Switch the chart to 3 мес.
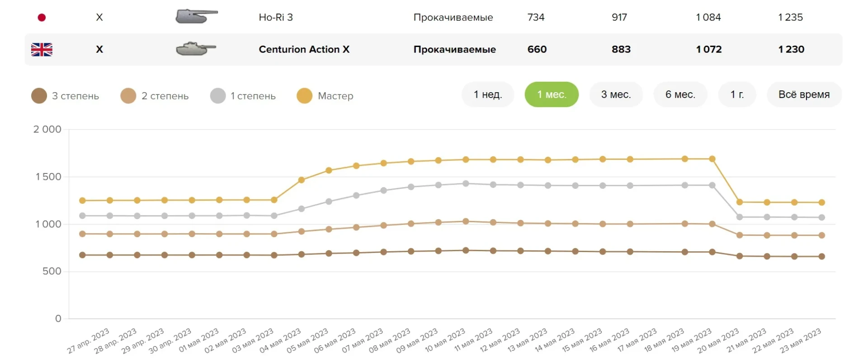Screen dimensions: 868x361 pyautogui.click(x=616, y=94)
